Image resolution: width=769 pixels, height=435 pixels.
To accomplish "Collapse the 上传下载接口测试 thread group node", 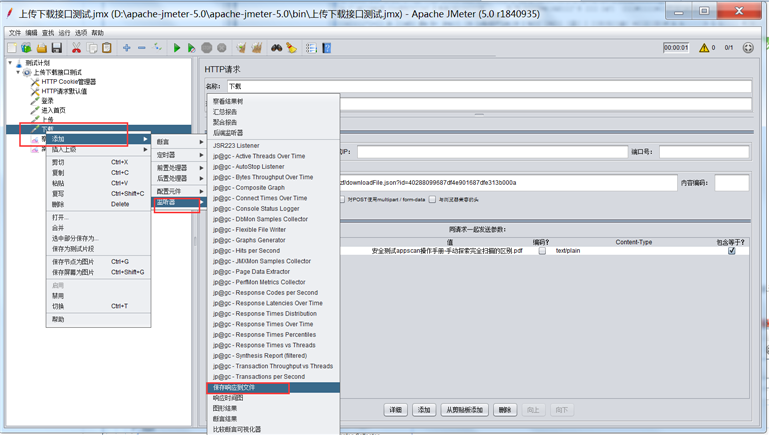I will point(19,72).
